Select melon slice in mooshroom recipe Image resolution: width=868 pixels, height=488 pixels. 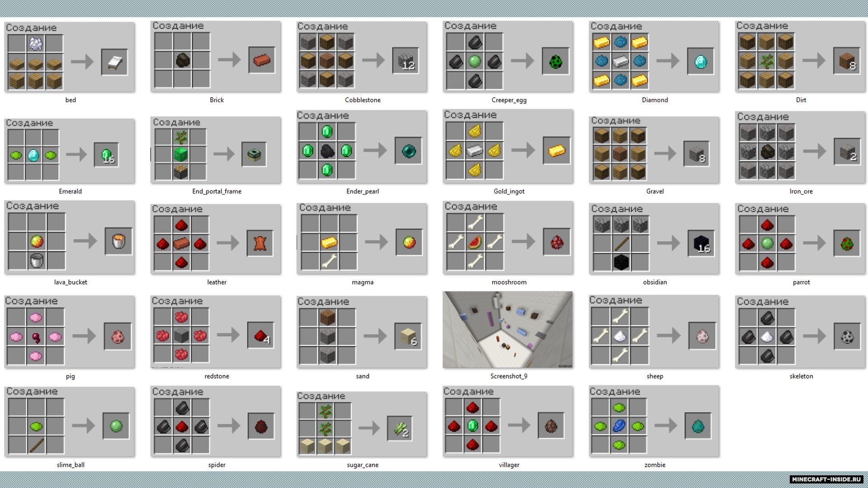tap(475, 242)
